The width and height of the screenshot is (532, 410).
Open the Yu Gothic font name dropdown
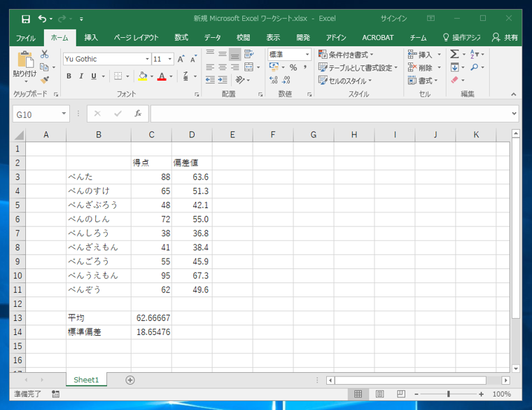tap(147, 59)
